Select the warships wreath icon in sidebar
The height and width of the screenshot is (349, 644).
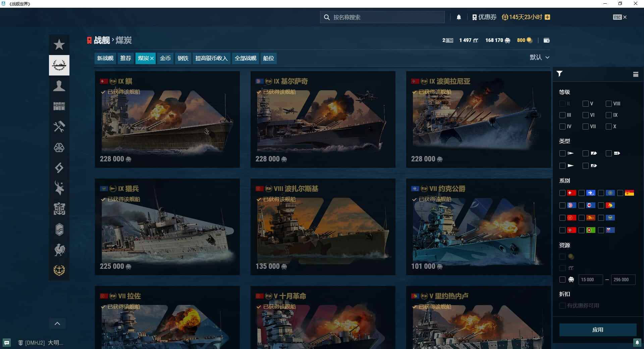pos(59,65)
